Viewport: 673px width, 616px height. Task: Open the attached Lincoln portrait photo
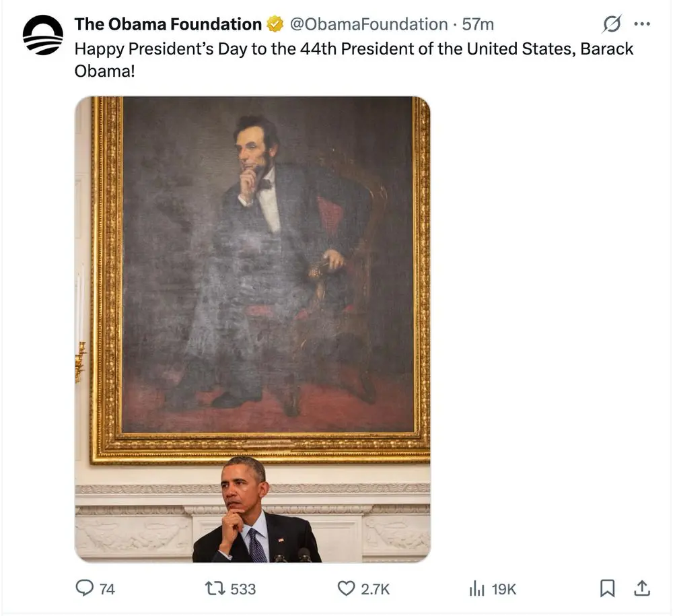pos(252,269)
